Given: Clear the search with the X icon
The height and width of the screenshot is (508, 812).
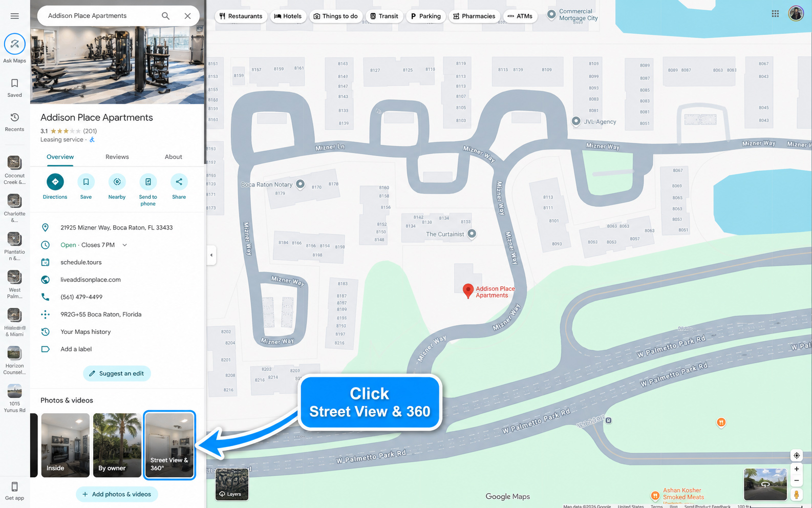Looking at the screenshot, I should (x=188, y=16).
